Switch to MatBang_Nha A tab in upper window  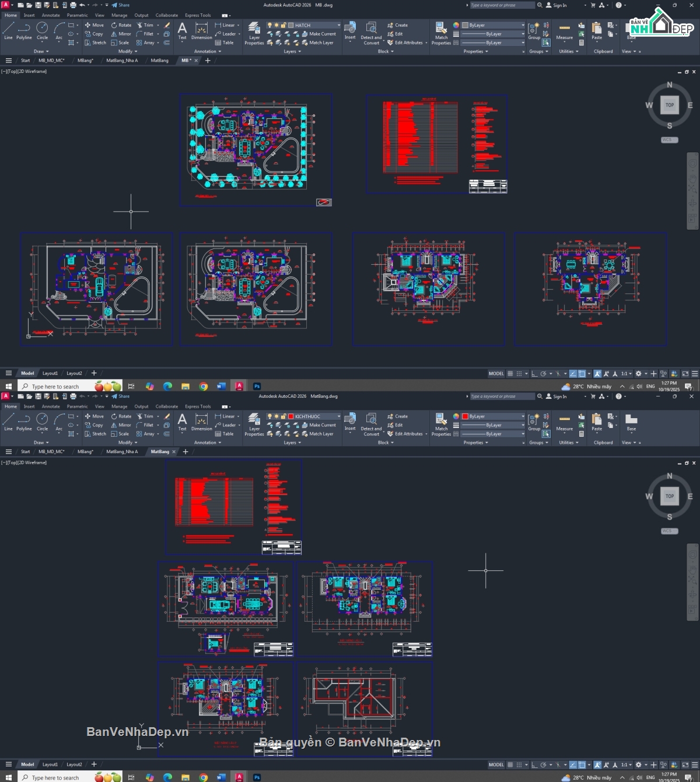[122, 61]
